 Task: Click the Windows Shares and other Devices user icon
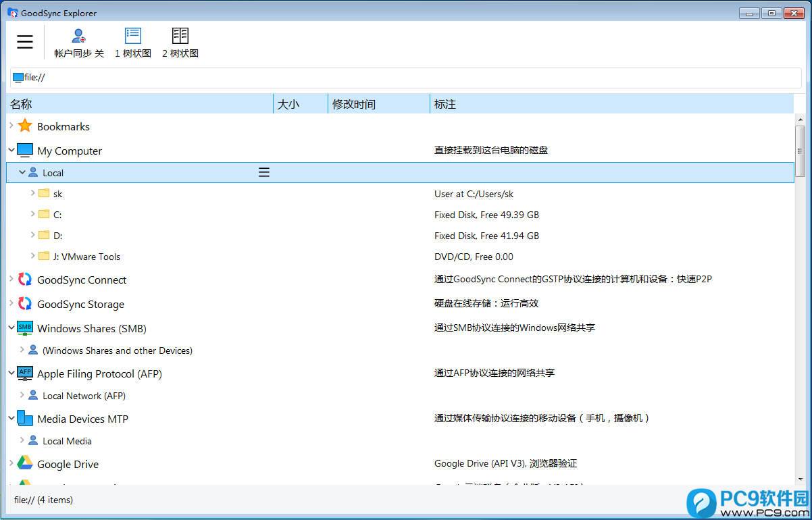point(33,350)
